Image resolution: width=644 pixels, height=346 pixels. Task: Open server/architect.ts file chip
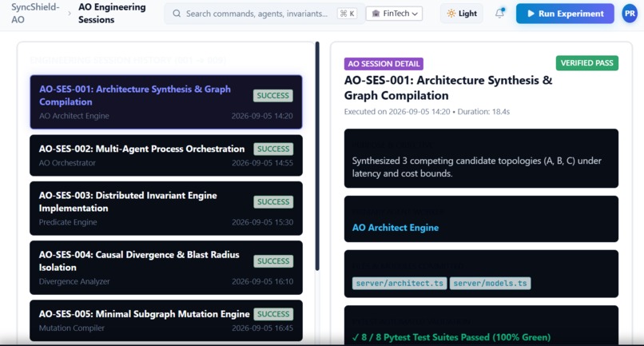(400, 283)
